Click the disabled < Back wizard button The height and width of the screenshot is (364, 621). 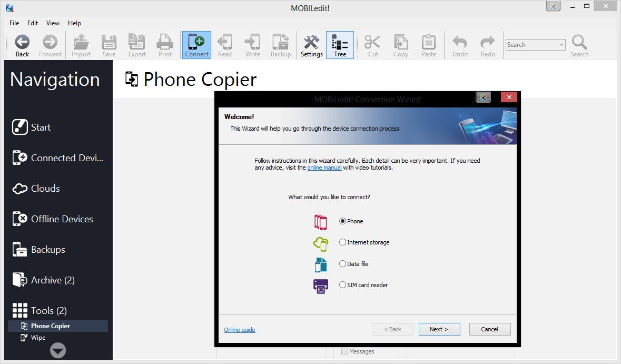[392, 329]
